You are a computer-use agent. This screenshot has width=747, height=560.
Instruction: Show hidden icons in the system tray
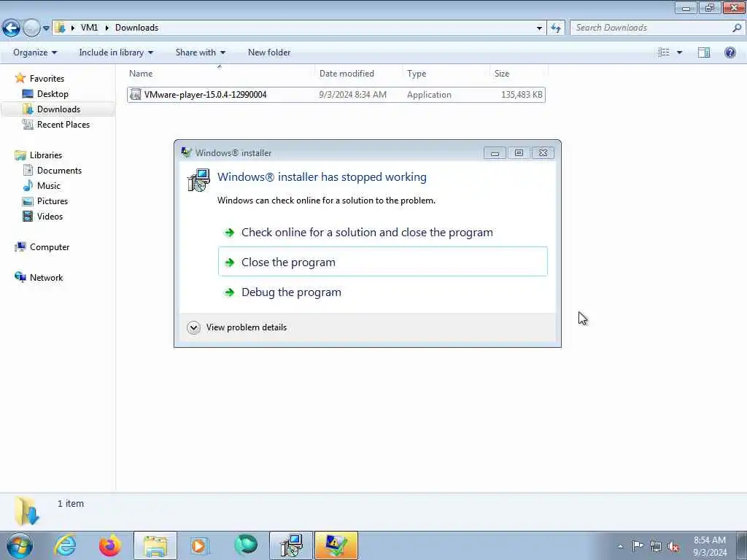coord(620,546)
